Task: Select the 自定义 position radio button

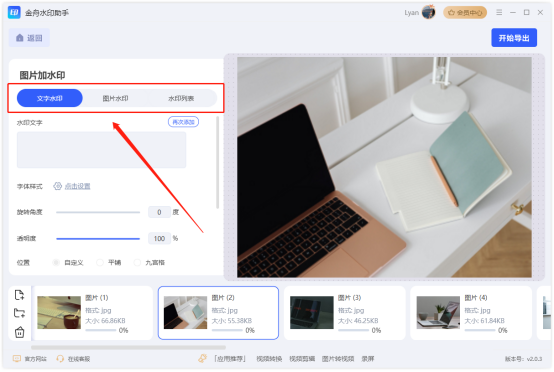Action: pos(55,262)
